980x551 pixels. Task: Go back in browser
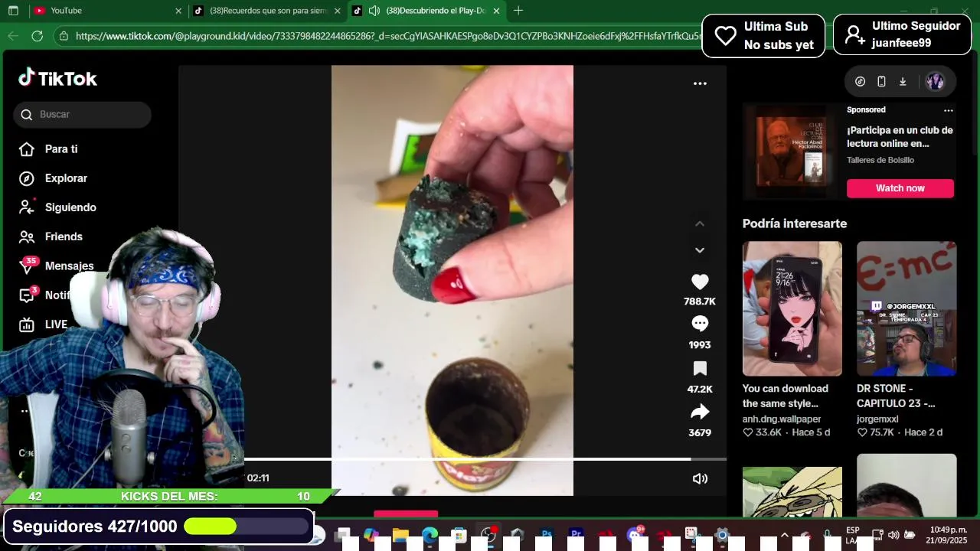click(13, 36)
